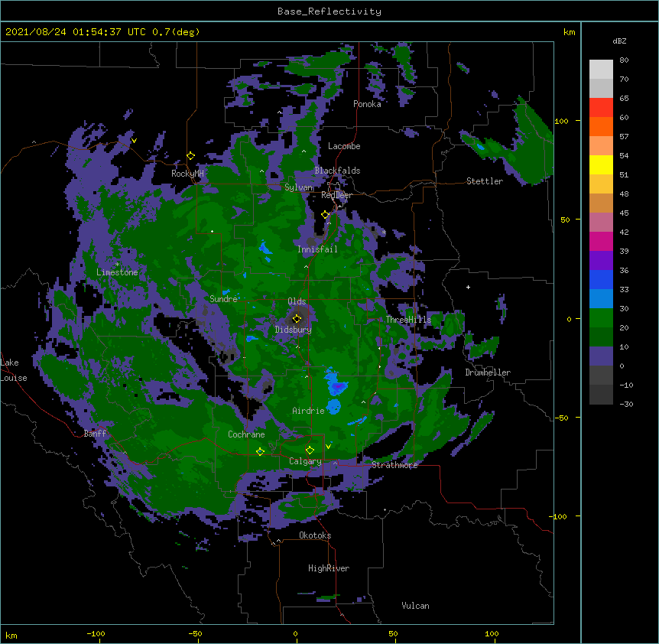Click the 45 value in dBZ legend
Viewport: 659px width, 644px height.
(624, 213)
